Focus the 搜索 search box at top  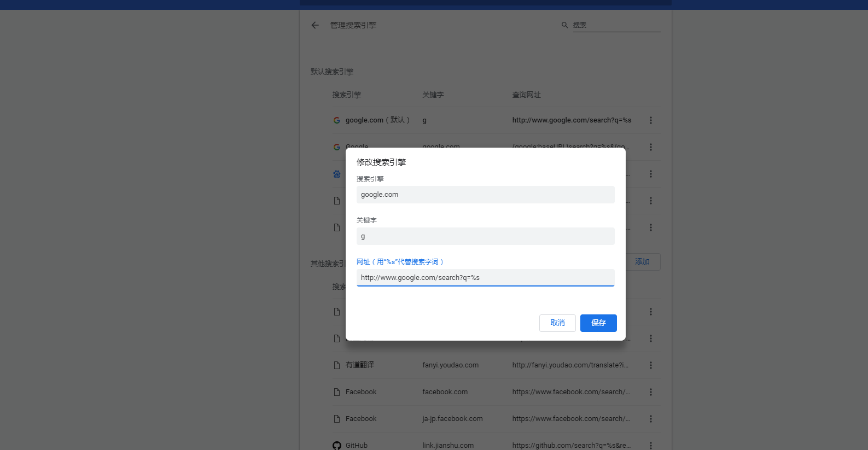click(x=616, y=25)
